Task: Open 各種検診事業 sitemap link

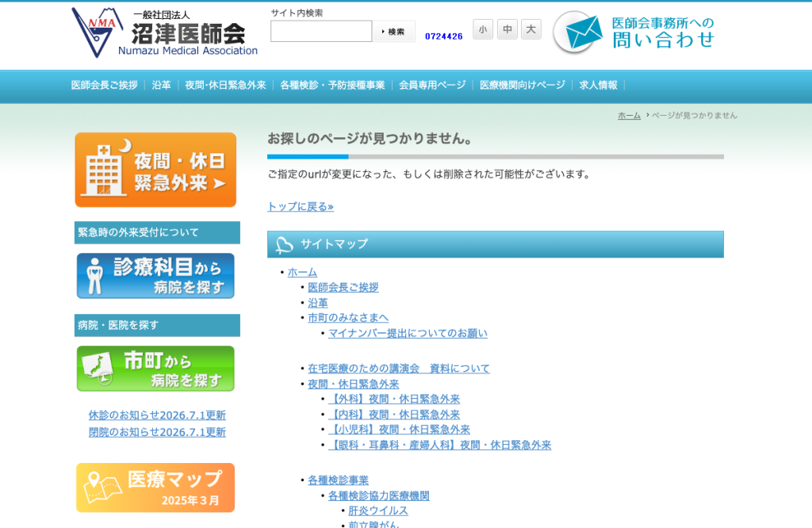Action: pyautogui.click(x=338, y=480)
